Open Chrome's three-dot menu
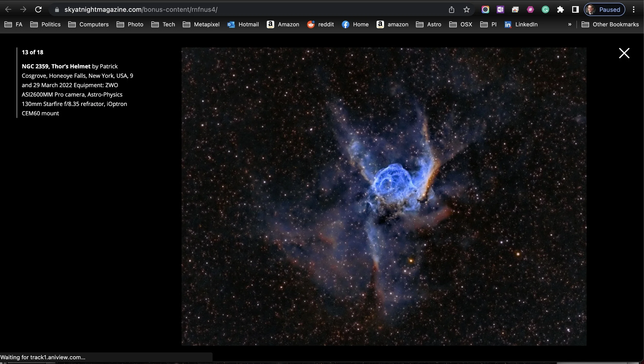The height and width of the screenshot is (364, 644). coord(633,10)
